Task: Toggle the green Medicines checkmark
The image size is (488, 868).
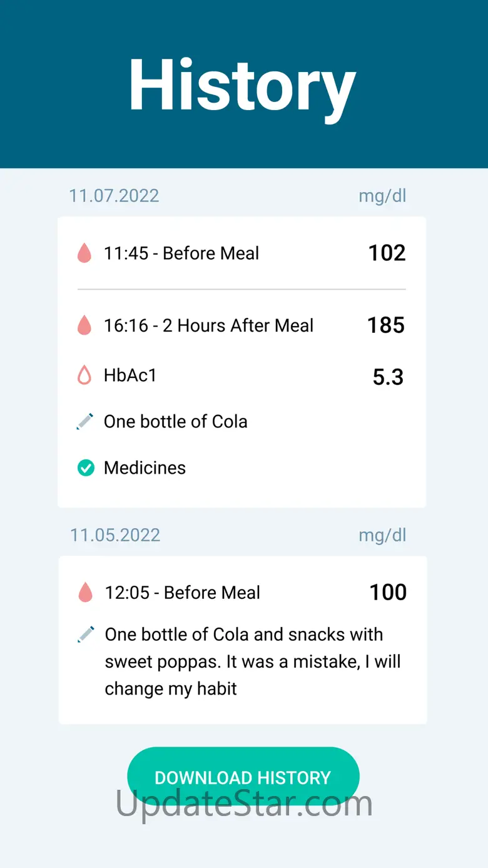Action: tap(86, 468)
